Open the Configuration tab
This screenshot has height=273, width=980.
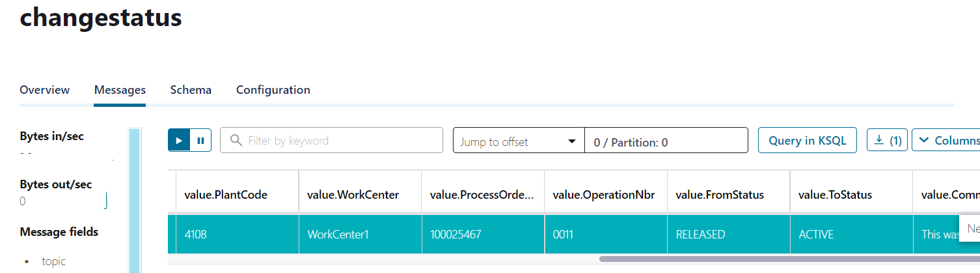tap(273, 90)
